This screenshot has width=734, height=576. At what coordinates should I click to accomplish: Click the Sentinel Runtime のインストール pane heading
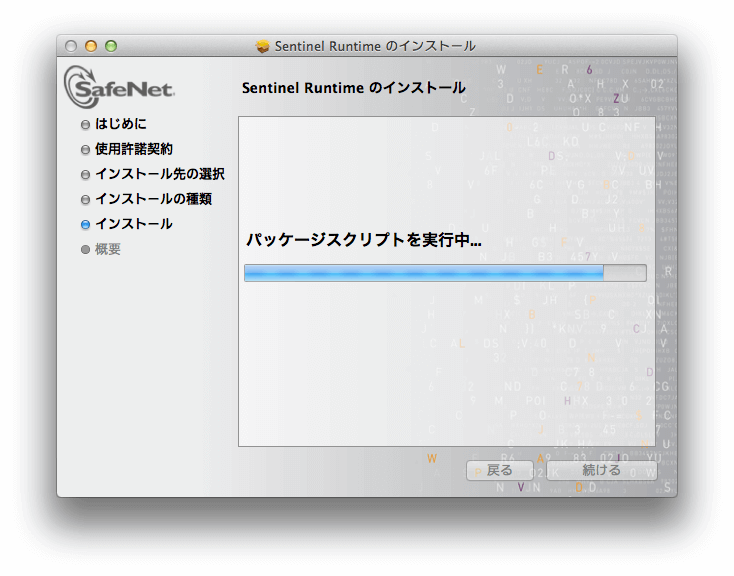pyautogui.click(x=353, y=88)
